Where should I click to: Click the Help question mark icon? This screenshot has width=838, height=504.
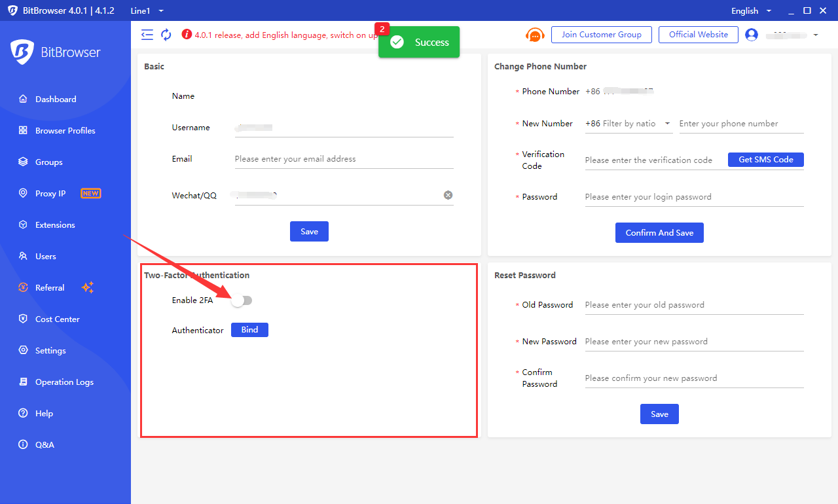click(x=23, y=414)
